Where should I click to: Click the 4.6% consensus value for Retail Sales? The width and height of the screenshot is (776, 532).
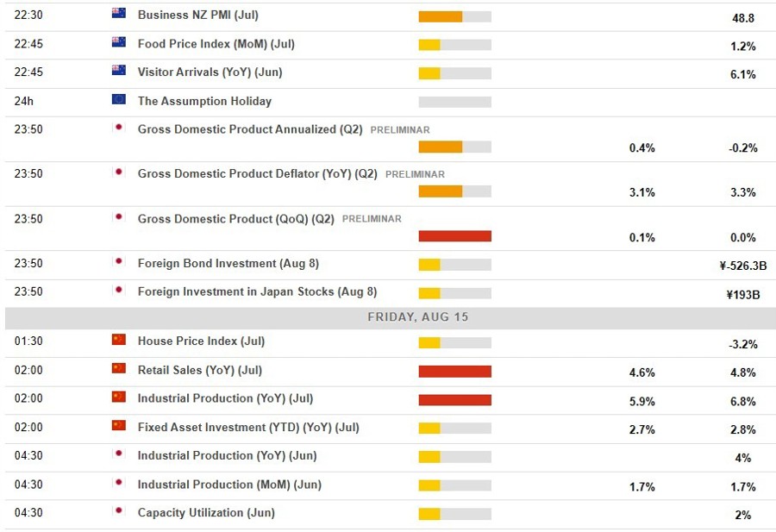click(x=642, y=372)
